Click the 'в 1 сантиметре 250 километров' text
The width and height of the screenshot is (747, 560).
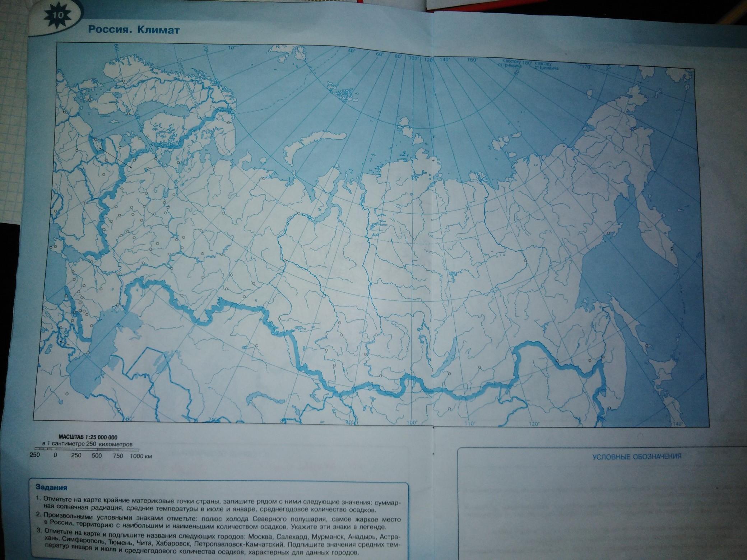click(x=88, y=444)
